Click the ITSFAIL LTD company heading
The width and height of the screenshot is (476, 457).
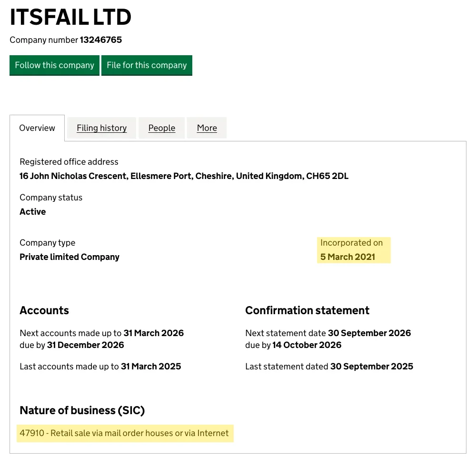71,17
